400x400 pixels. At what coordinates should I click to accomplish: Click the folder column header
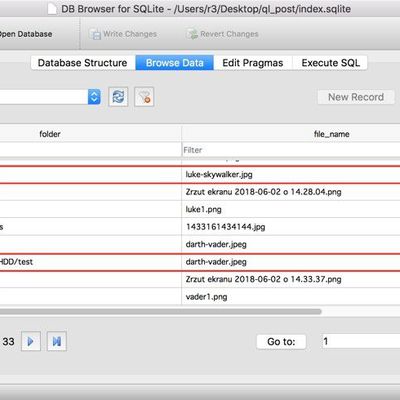(50, 134)
